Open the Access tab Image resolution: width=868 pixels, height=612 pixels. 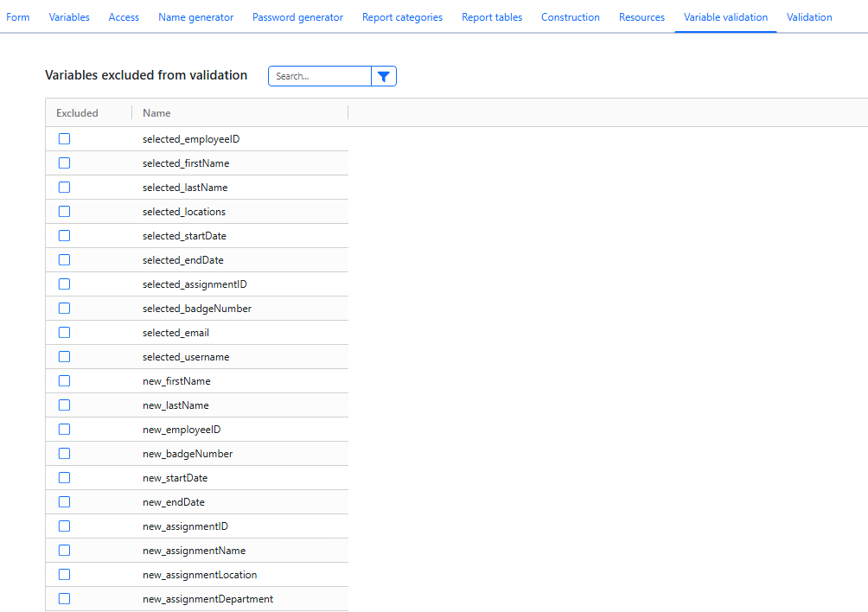tap(124, 17)
